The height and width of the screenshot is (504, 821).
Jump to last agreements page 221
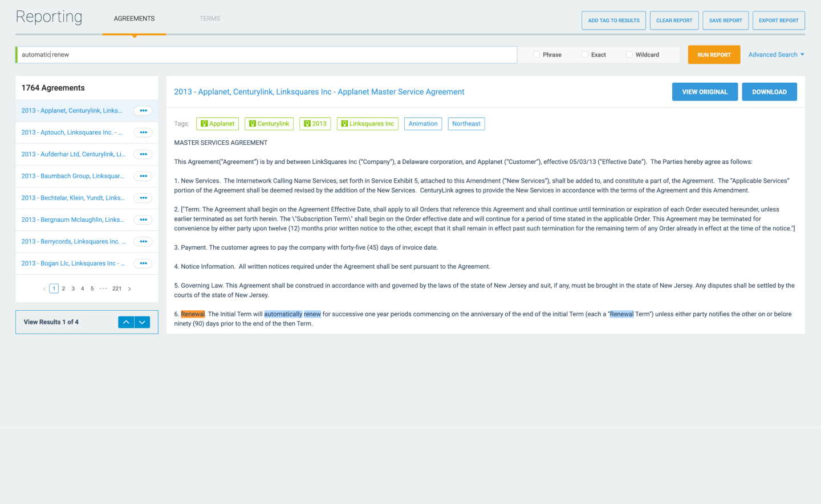pyautogui.click(x=117, y=288)
